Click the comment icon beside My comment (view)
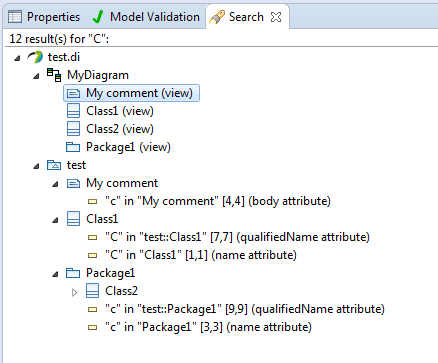This screenshot has width=438, height=363. tap(73, 93)
